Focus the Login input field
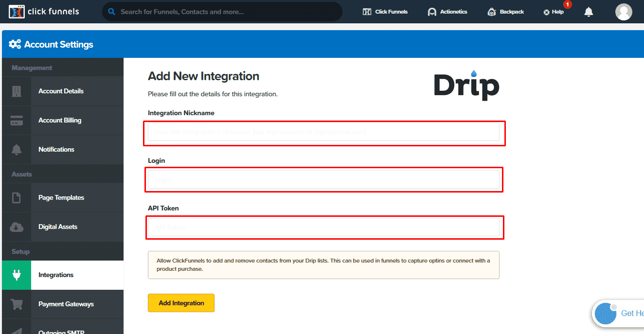The width and height of the screenshot is (644, 334). (323, 179)
